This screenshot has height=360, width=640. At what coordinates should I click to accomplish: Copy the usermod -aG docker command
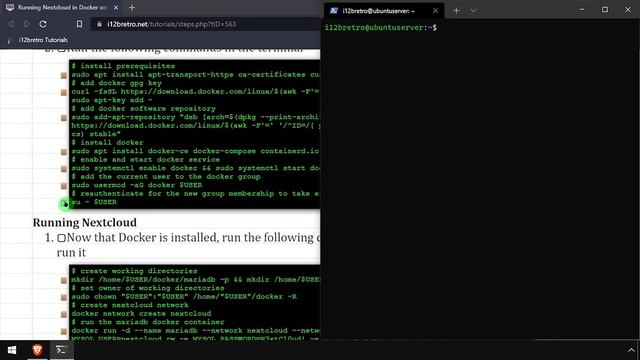(x=64, y=186)
